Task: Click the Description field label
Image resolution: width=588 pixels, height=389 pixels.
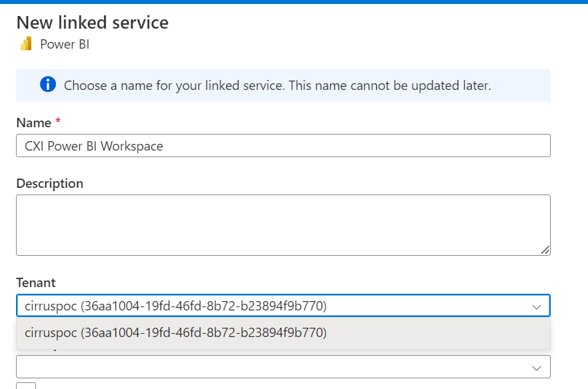Action: [x=50, y=183]
